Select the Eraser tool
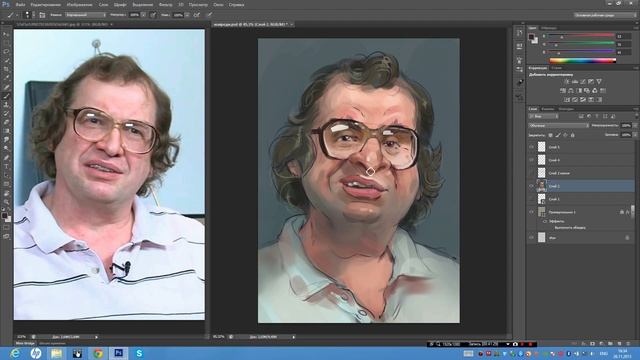The width and height of the screenshot is (640, 360). pos(6,122)
